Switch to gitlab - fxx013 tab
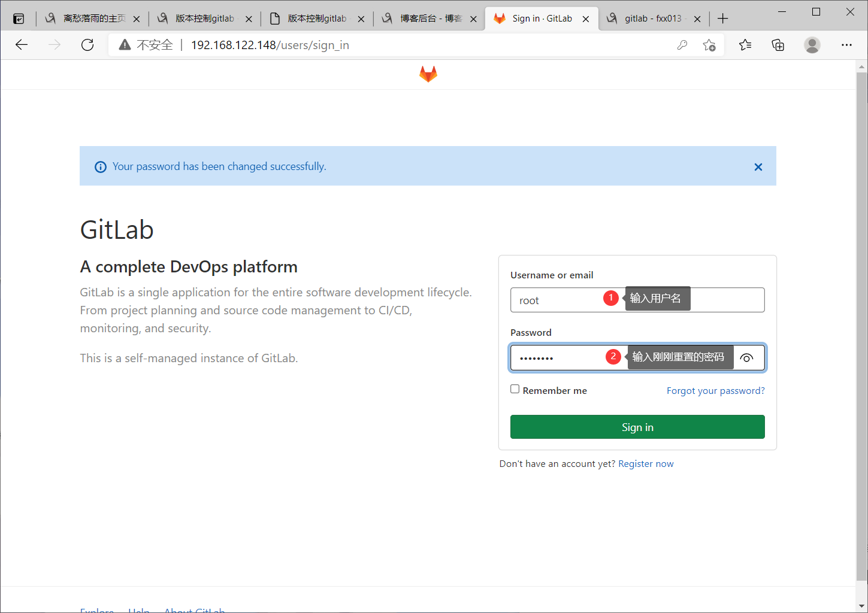 coord(653,19)
